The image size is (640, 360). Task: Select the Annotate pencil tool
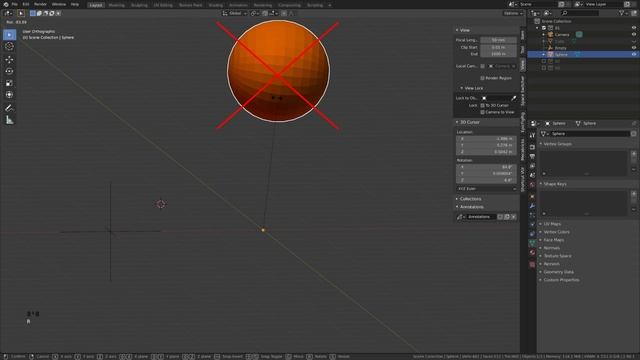9,108
